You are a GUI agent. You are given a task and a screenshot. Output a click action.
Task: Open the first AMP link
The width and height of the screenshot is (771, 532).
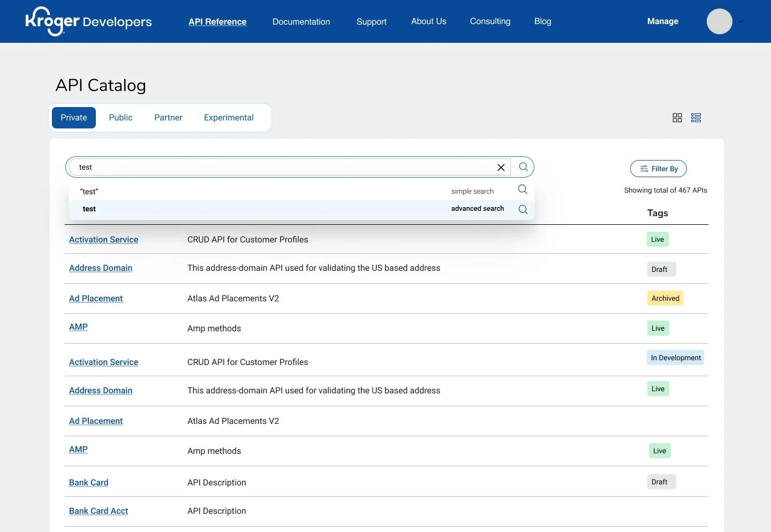point(78,327)
